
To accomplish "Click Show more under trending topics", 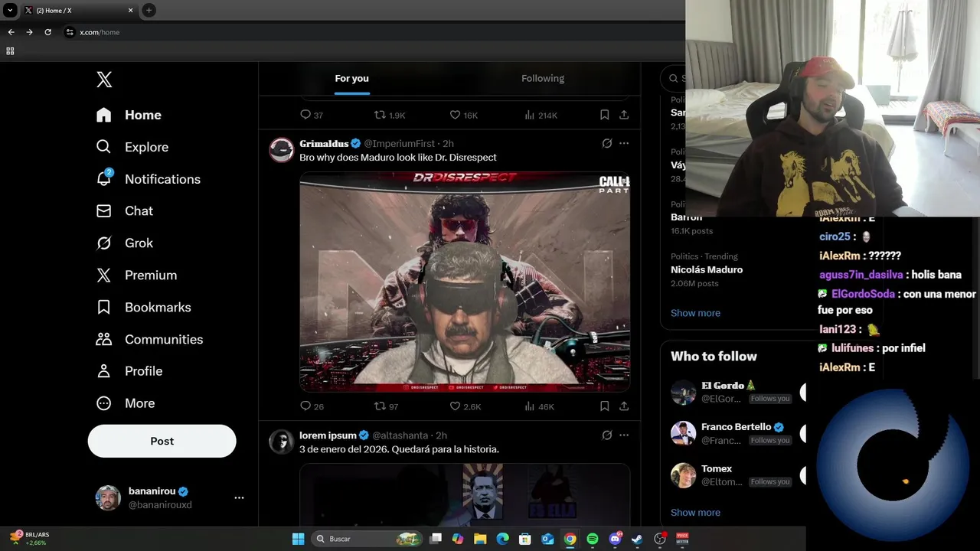I will 695,313.
